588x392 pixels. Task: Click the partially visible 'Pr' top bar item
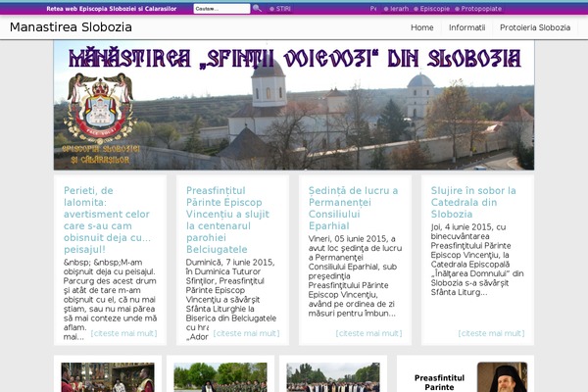coord(373,9)
